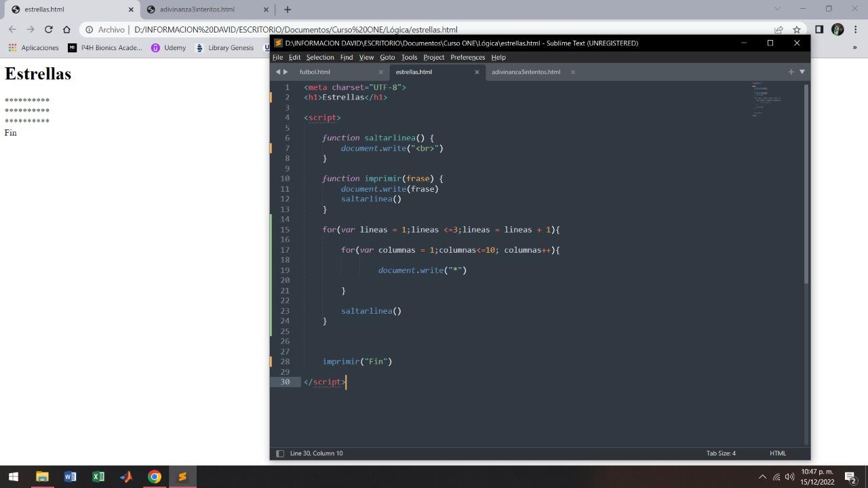
Task: Click the Sublime Text minimap
Action: (x=766, y=99)
